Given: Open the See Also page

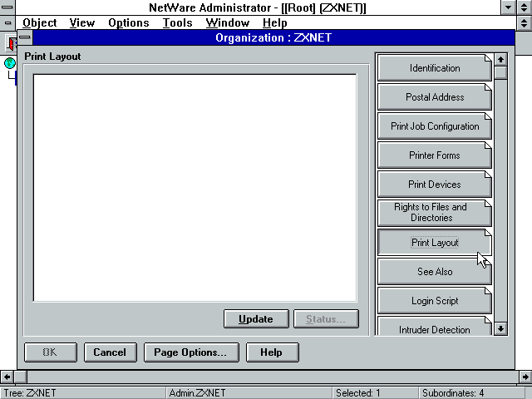Looking at the screenshot, I should tap(435, 272).
